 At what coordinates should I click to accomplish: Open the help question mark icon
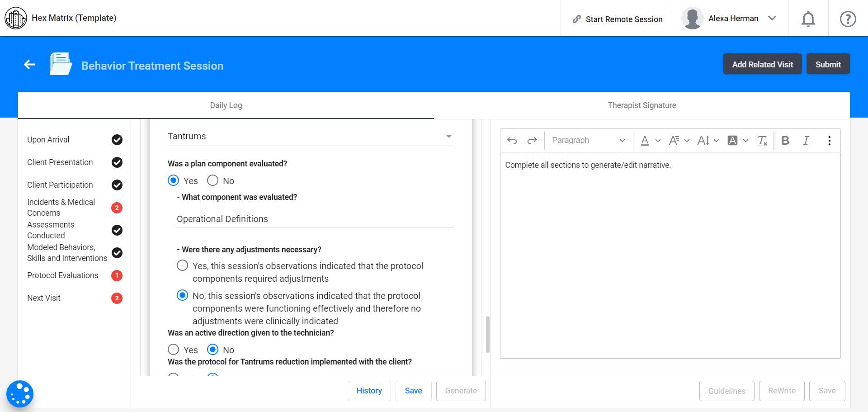pos(848,19)
